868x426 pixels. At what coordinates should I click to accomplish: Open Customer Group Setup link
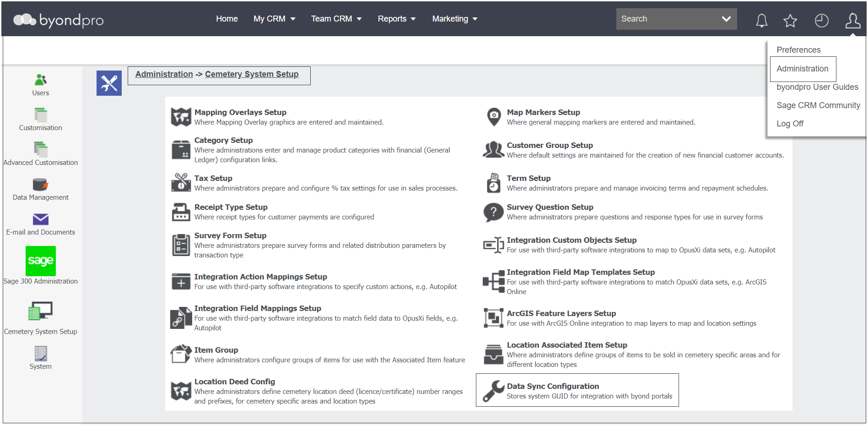pyautogui.click(x=550, y=145)
